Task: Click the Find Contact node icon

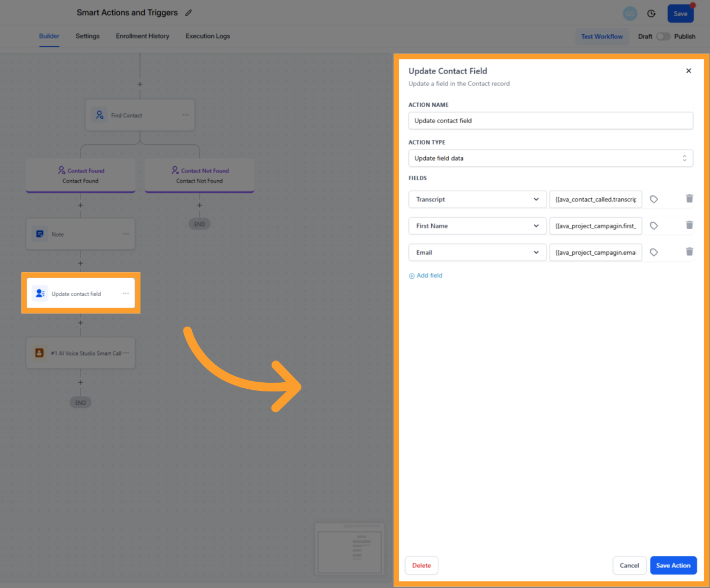Action: pos(99,115)
